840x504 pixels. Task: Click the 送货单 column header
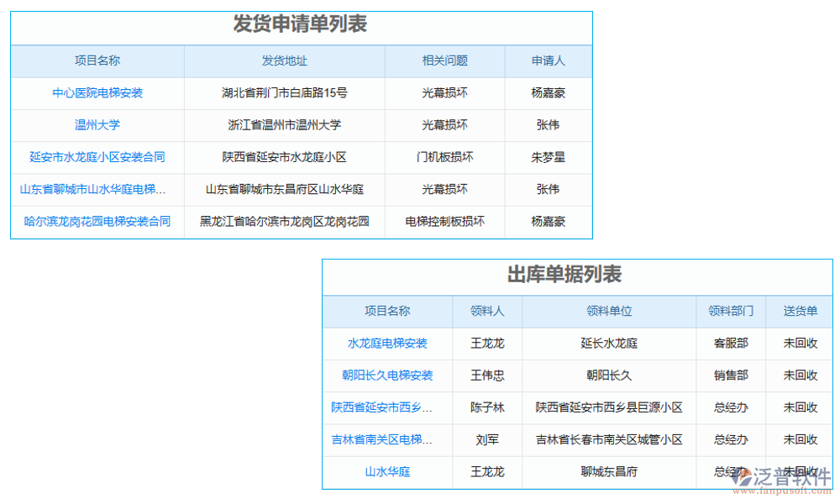801,311
